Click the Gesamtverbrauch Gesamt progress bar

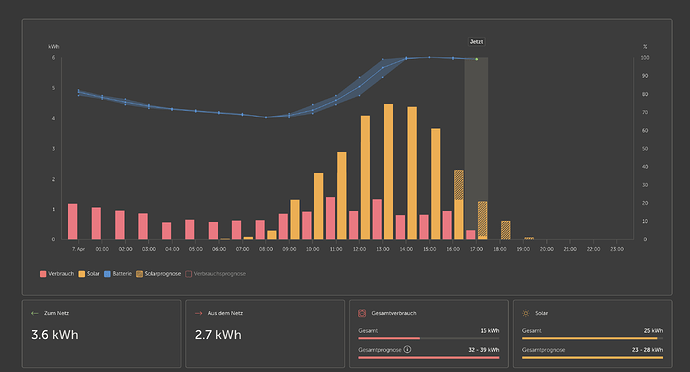point(429,338)
